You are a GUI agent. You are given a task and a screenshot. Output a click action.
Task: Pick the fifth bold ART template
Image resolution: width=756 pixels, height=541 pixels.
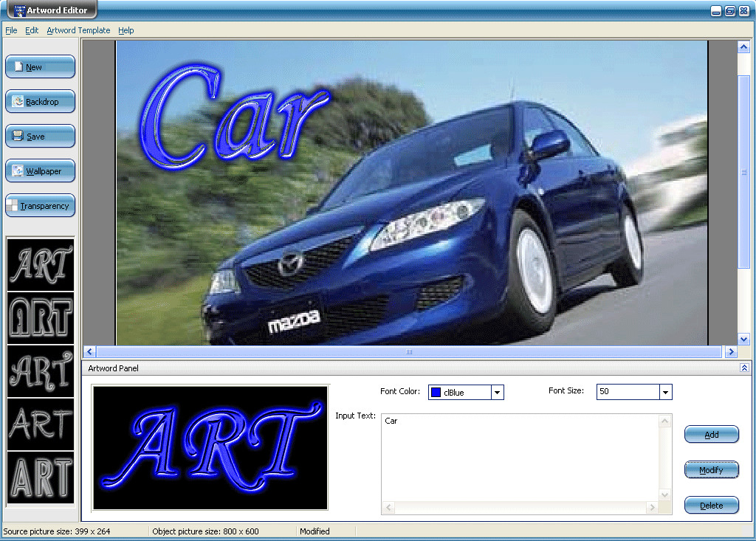[41, 478]
